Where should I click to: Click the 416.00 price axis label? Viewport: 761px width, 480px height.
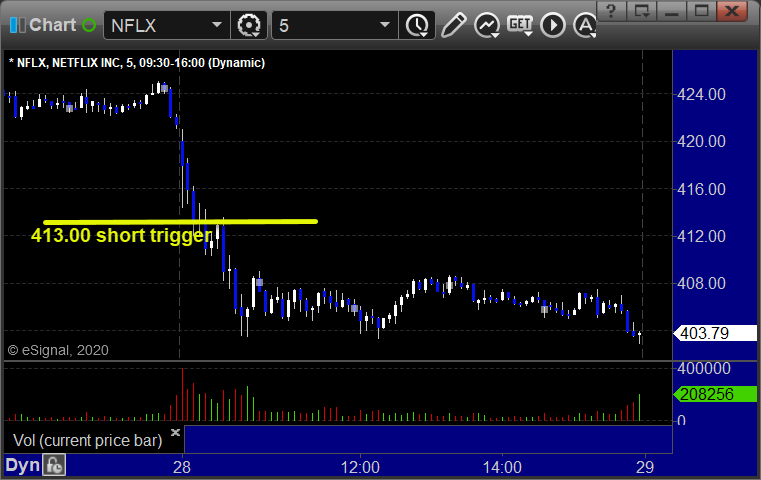coord(701,189)
